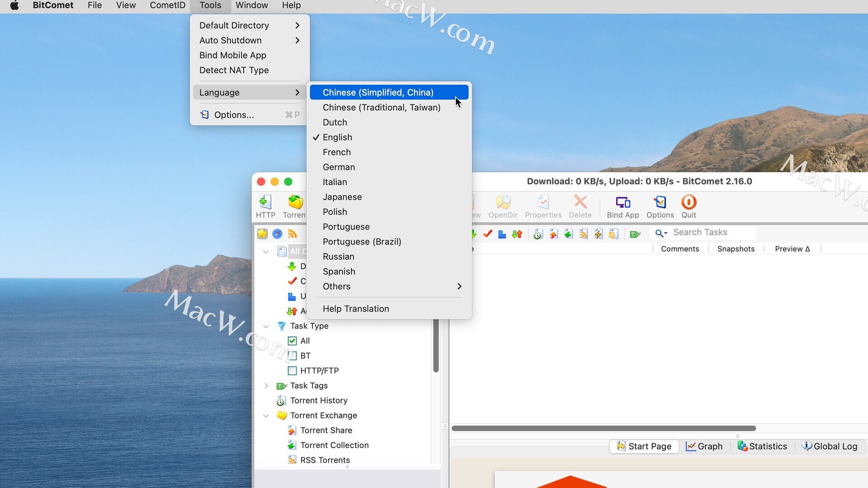Click the Torrent Collection icon in sidebar tree
The height and width of the screenshot is (488, 868).
coord(292,446)
